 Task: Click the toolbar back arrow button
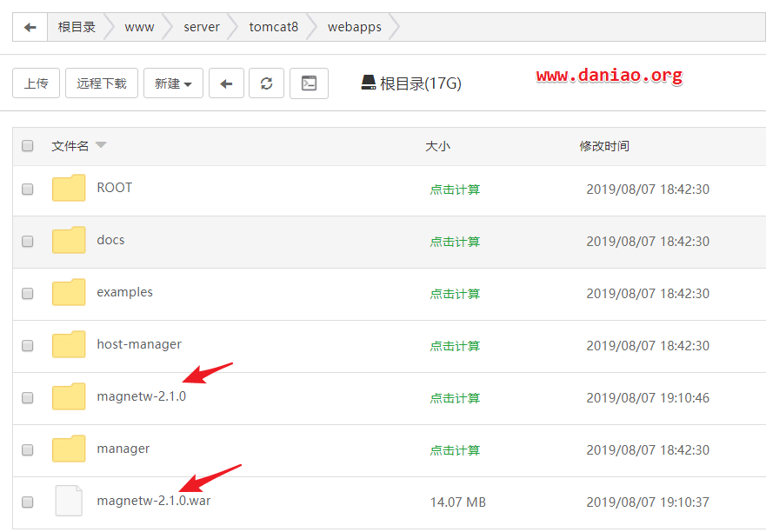[x=226, y=83]
